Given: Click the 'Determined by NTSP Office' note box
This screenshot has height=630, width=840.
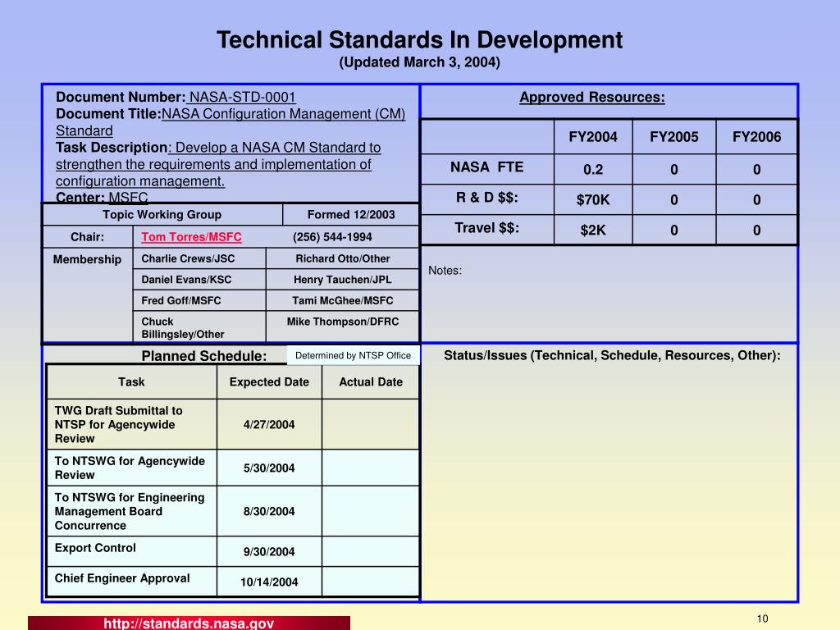Looking at the screenshot, I should click(353, 356).
